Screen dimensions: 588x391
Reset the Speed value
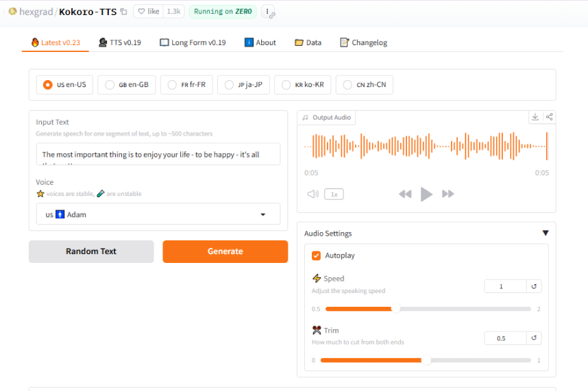coord(534,286)
